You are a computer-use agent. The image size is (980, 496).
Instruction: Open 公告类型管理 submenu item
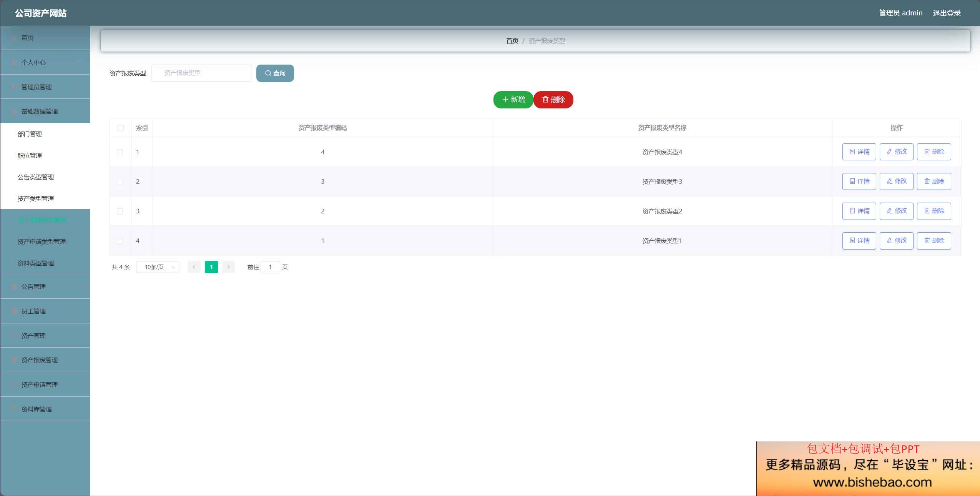point(45,177)
